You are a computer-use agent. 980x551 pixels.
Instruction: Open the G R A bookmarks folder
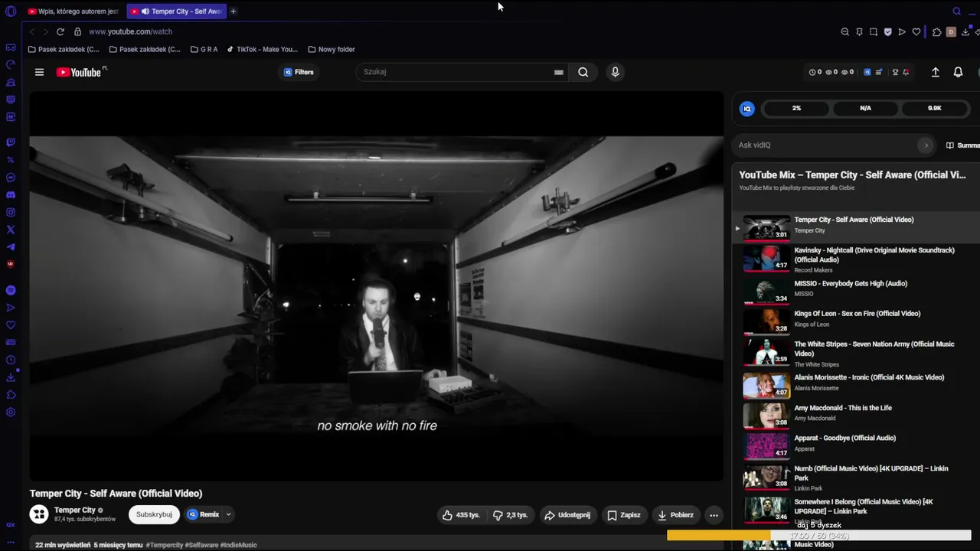(204, 50)
